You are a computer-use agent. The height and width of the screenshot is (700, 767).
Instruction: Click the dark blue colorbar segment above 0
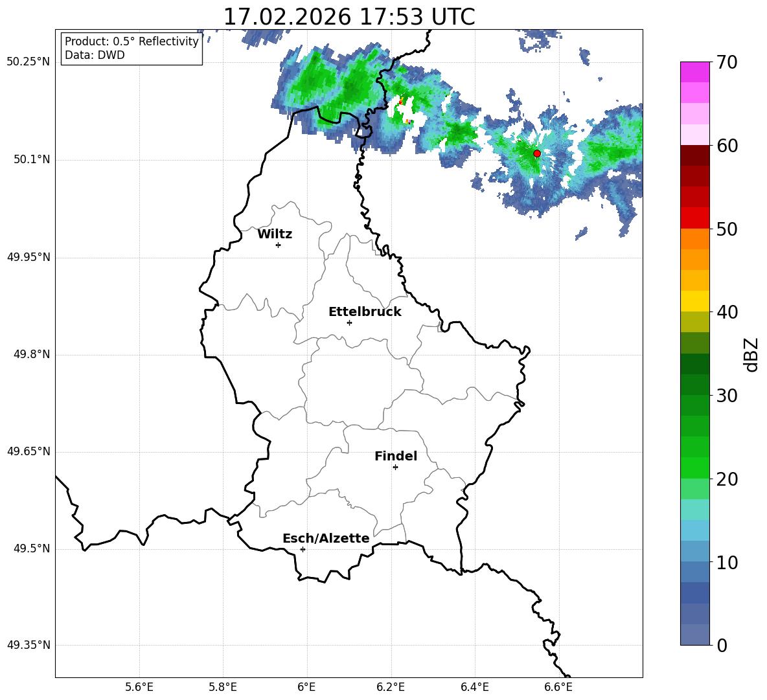pos(694,635)
